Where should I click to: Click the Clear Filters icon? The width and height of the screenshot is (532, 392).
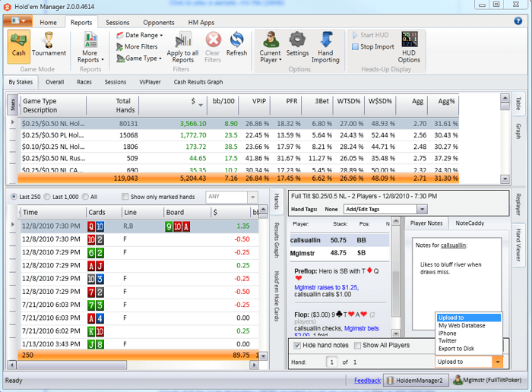tap(213, 47)
